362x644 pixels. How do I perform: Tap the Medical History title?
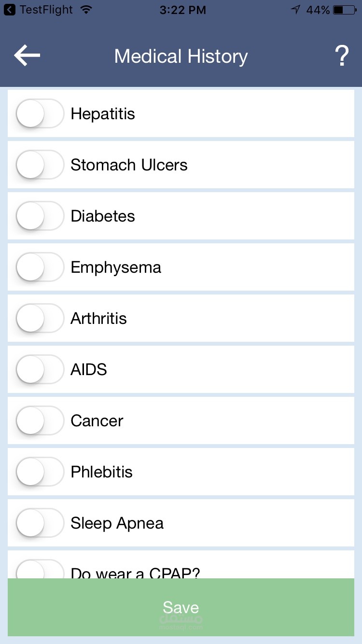point(181,56)
